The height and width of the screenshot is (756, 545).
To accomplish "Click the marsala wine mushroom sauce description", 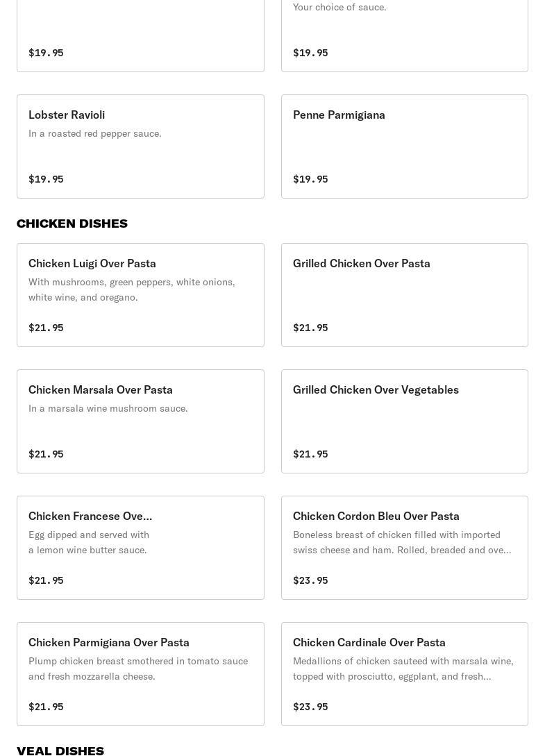I will point(108,408).
